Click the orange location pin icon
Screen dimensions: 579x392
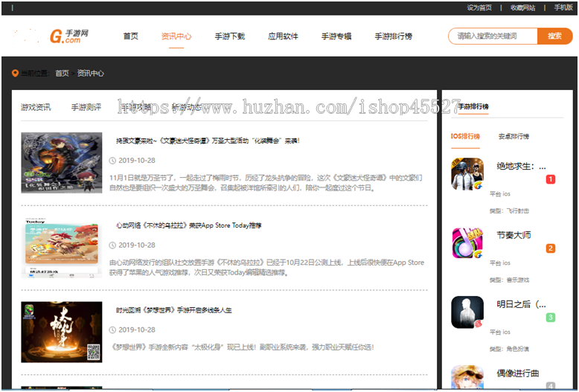point(15,73)
